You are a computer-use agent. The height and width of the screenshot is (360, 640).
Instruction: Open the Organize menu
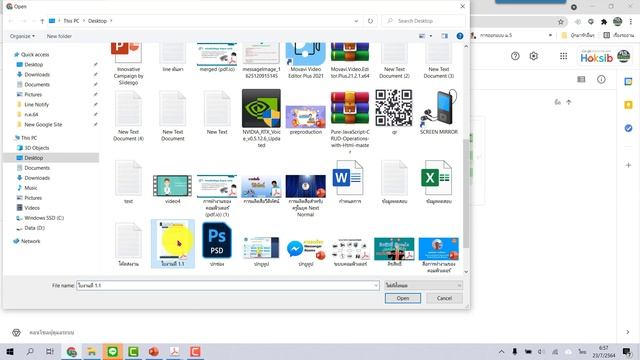(x=22, y=36)
